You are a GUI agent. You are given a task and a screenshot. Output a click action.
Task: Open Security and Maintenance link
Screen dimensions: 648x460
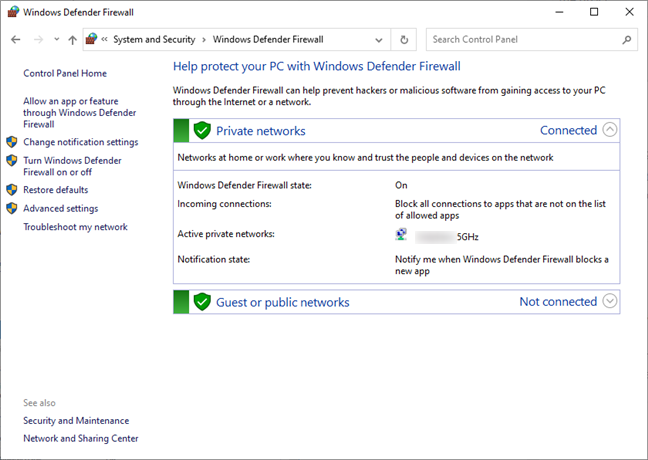[76, 421]
